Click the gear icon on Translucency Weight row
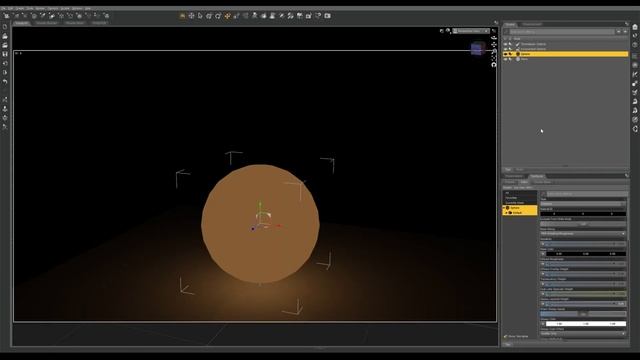The width and height of the screenshot is (640, 360). pos(543,284)
